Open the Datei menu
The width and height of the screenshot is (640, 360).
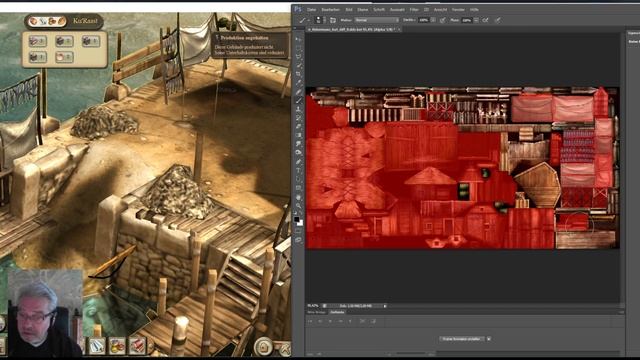311,9
